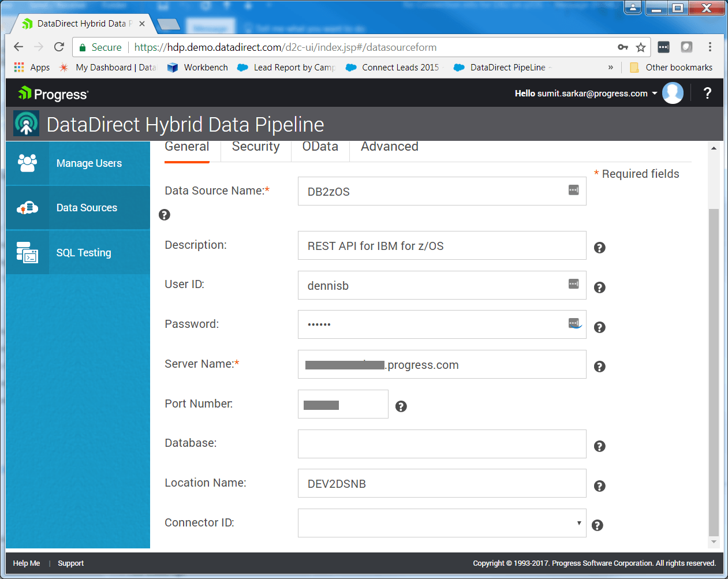
Task: Click the Progress logo
Action: tap(53, 93)
